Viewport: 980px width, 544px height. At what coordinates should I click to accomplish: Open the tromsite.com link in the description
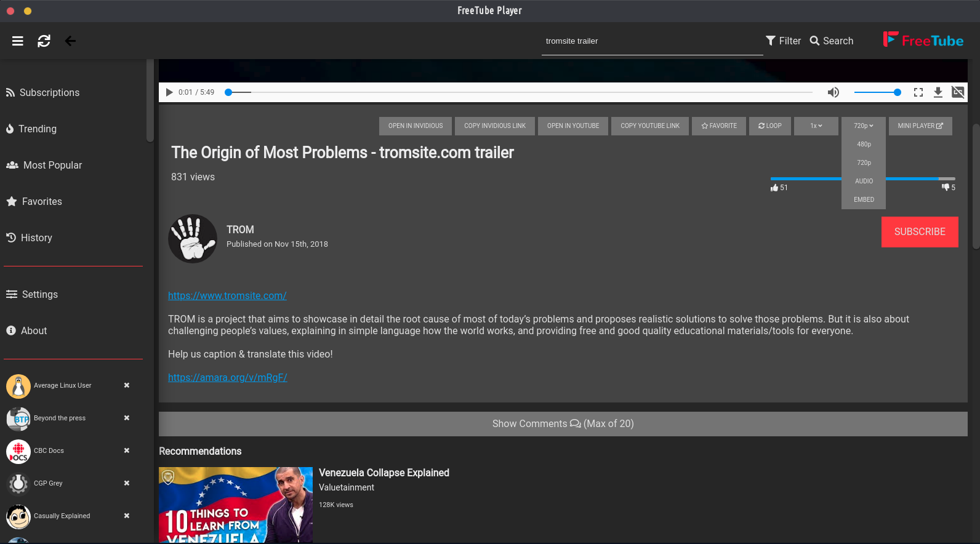coord(227,296)
